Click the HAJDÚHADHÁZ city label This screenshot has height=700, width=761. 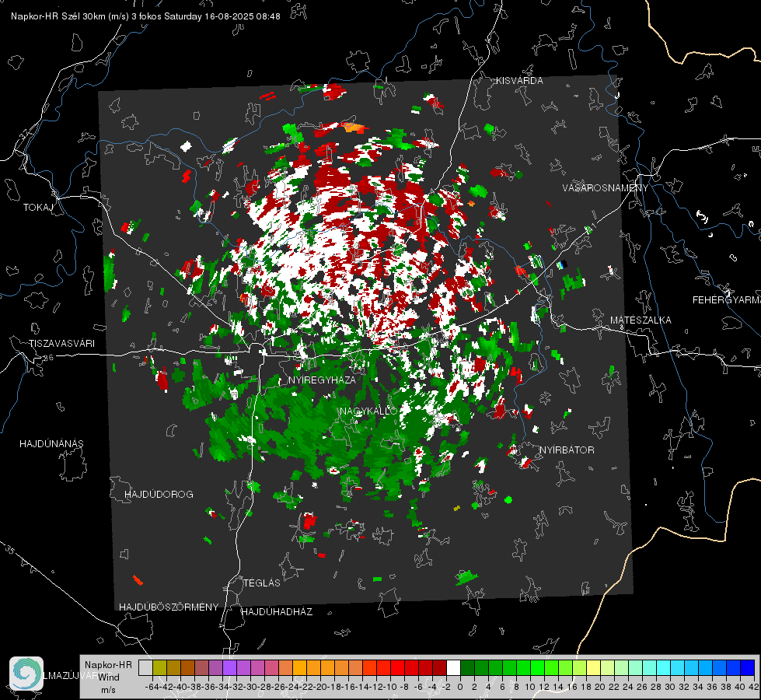coord(277,612)
